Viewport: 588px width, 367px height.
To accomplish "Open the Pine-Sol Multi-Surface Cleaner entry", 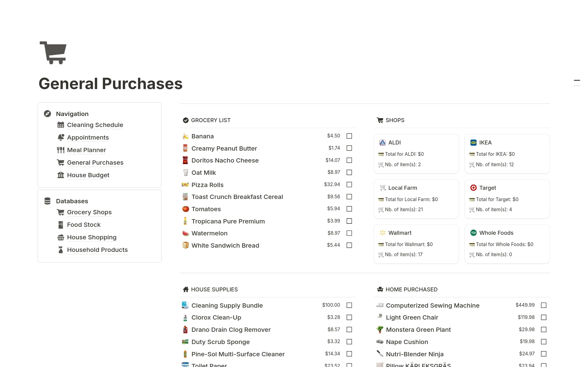I will [x=238, y=354].
